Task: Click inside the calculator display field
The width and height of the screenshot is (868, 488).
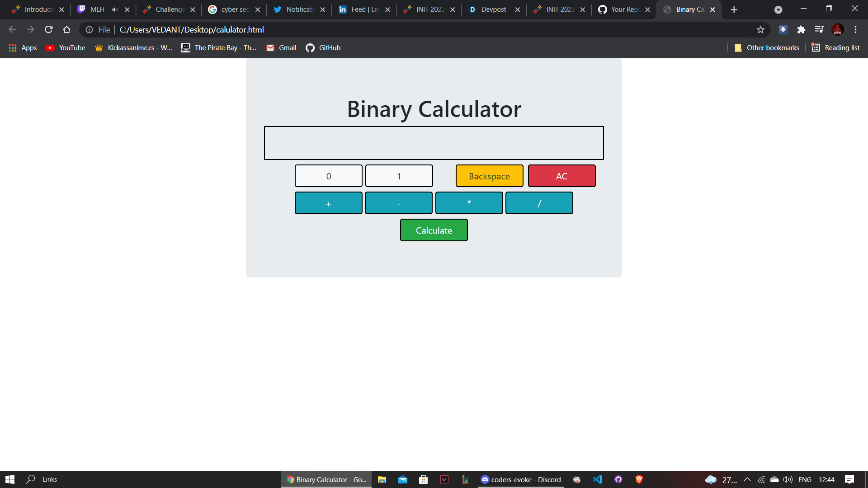Action: pyautogui.click(x=434, y=142)
